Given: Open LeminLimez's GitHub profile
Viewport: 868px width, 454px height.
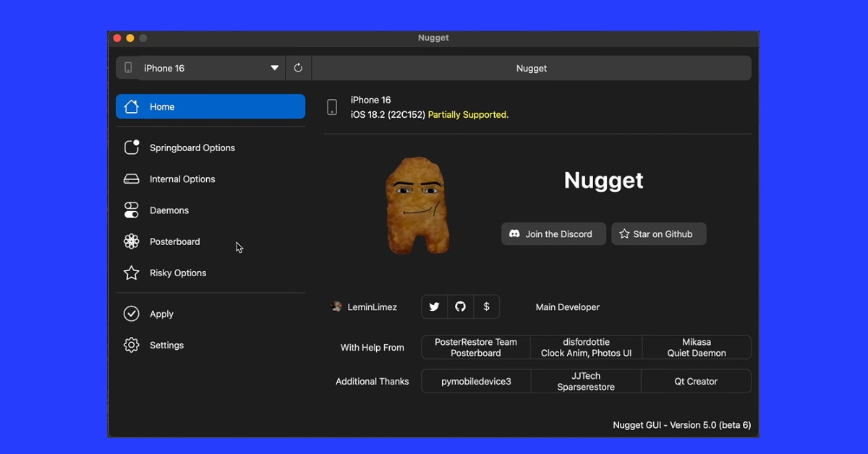Looking at the screenshot, I should (460, 307).
